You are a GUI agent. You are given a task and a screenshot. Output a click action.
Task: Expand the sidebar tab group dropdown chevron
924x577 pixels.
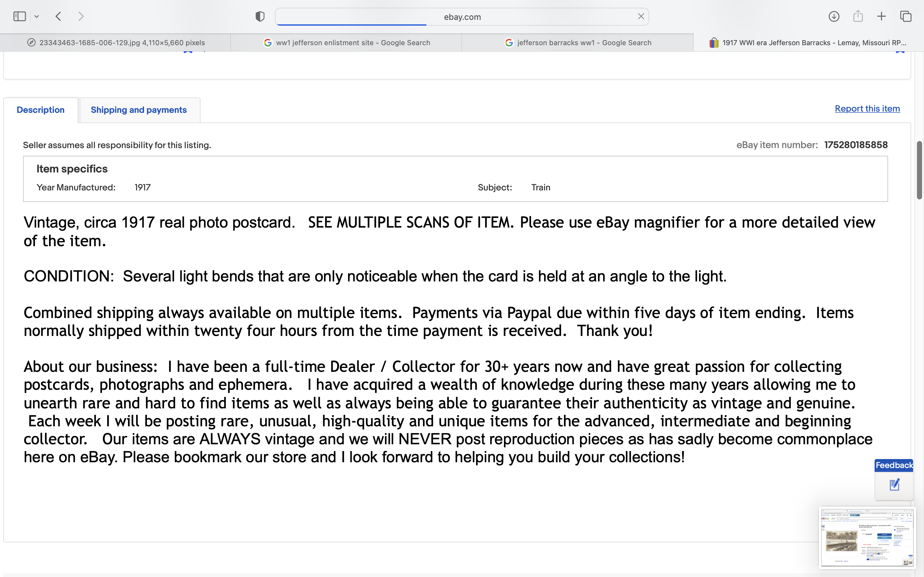click(x=37, y=16)
